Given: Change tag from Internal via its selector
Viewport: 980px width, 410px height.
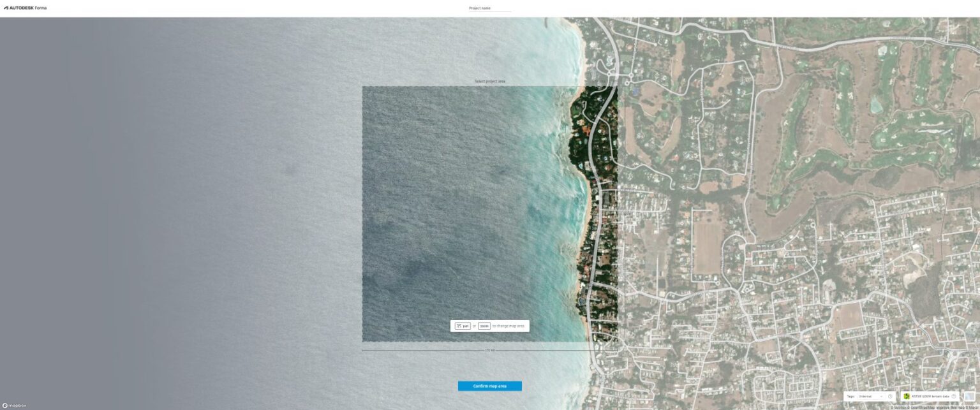Looking at the screenshot, I should pyautogui.click(x=871, y=396).
